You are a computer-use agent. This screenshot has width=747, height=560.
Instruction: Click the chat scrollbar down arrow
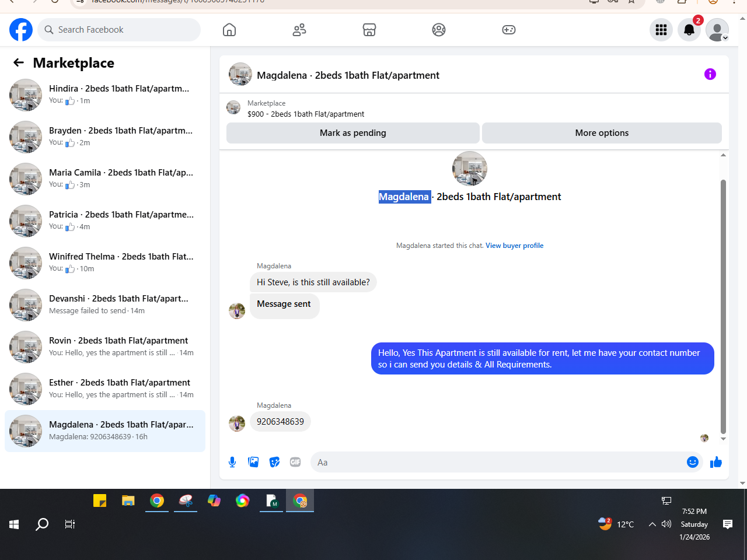click(x=723, y=439)
